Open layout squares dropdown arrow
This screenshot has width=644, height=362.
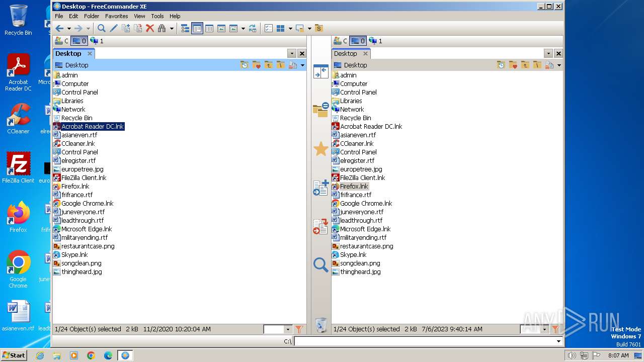(x=290, y=29)
